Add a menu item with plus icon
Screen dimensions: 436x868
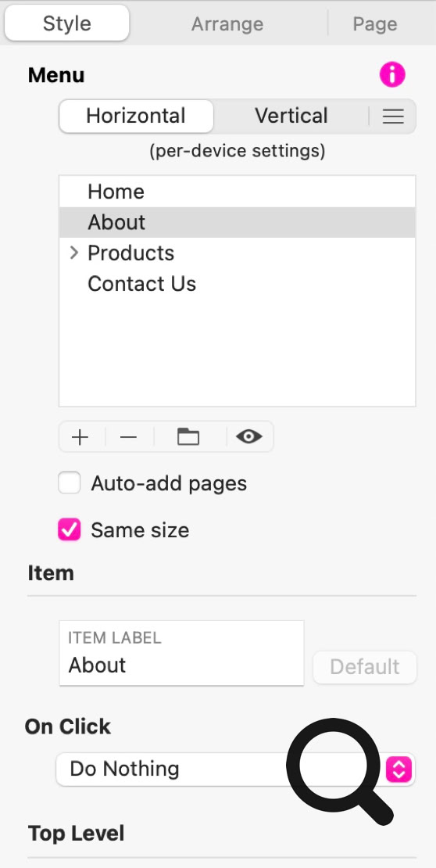80,437
